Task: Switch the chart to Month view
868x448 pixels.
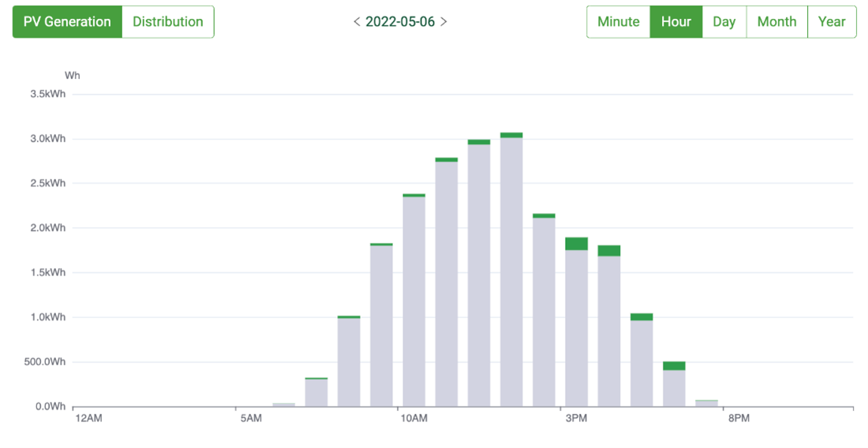Action: (776, 22)
